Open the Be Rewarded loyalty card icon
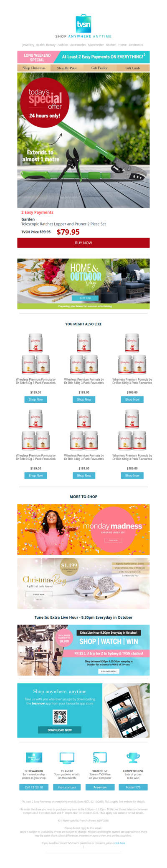 [x=34, y=758]
